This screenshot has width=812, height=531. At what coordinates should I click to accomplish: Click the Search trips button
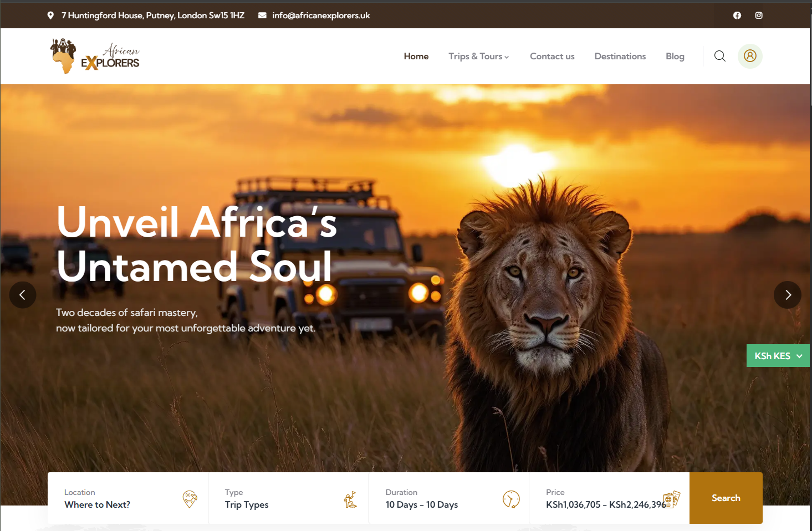[x=726, y=498]
